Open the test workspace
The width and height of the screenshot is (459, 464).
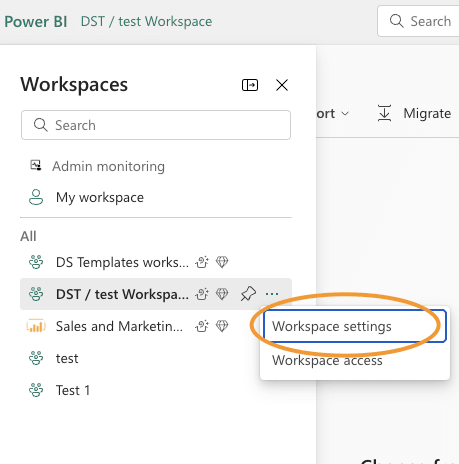(67, 358)
